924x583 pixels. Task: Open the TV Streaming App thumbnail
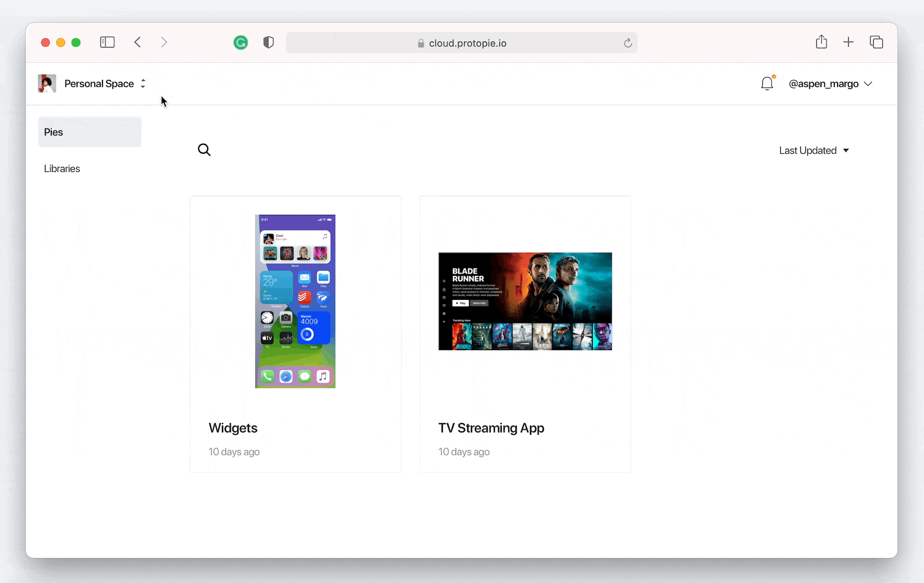pyautogui.click(x=525, y=301)
